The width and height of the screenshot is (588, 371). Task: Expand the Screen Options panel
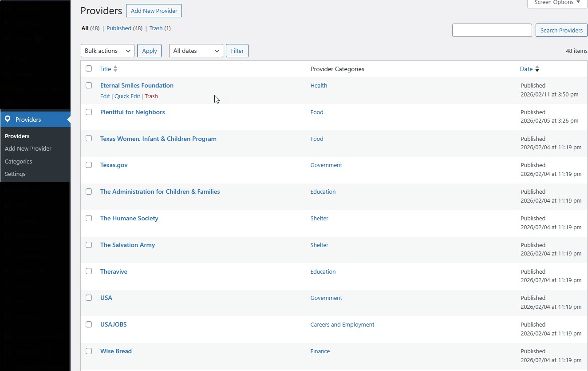pos(557,3)
